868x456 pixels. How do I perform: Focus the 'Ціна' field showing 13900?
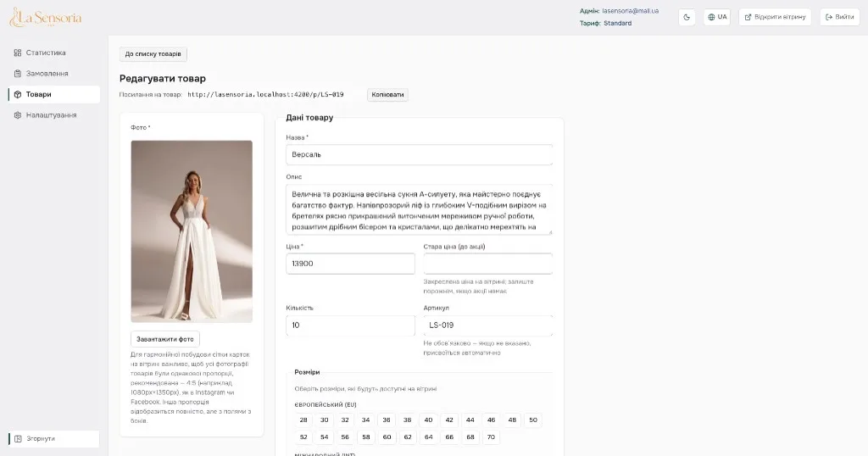350,264
